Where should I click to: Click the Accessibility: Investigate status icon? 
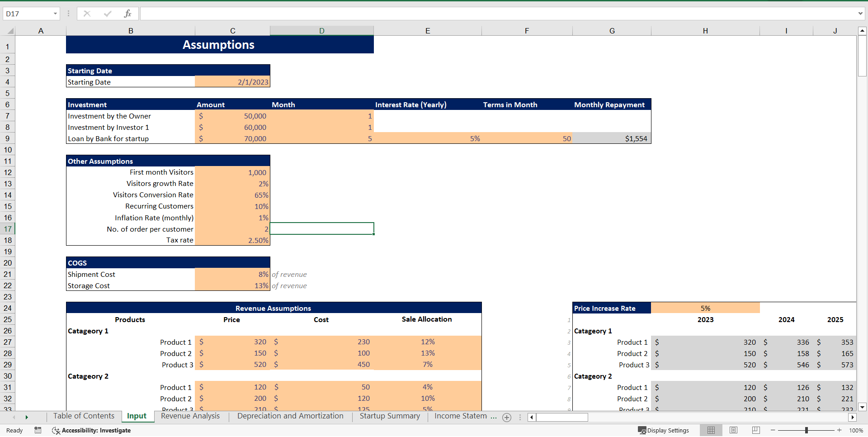pos(56,430)
